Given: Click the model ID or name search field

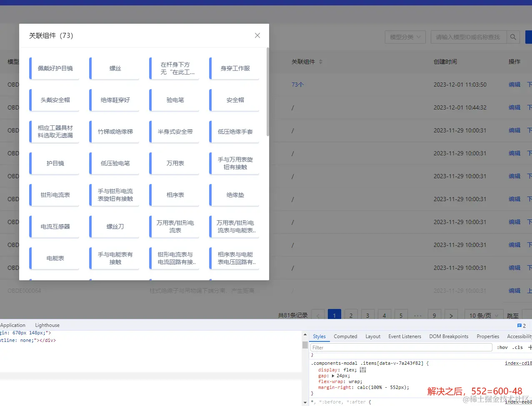Looking at the screenshot, I should pos(469,37).
